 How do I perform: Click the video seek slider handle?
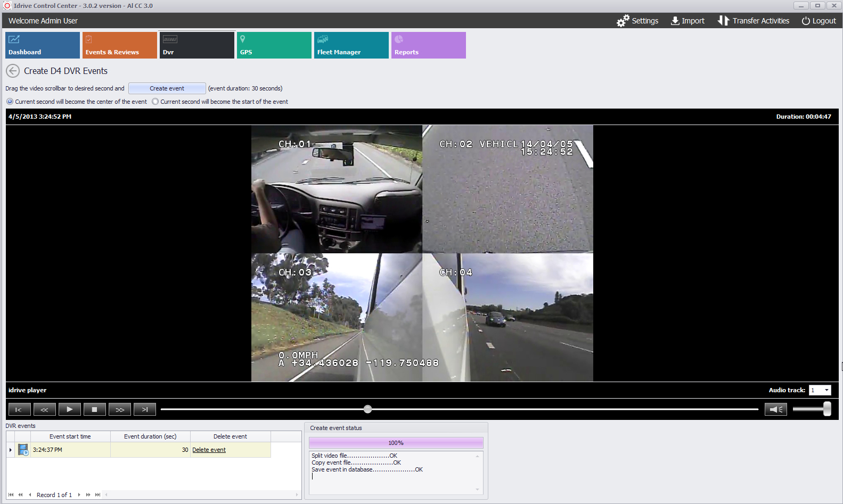pyautogui.click(x=368, y=409)
